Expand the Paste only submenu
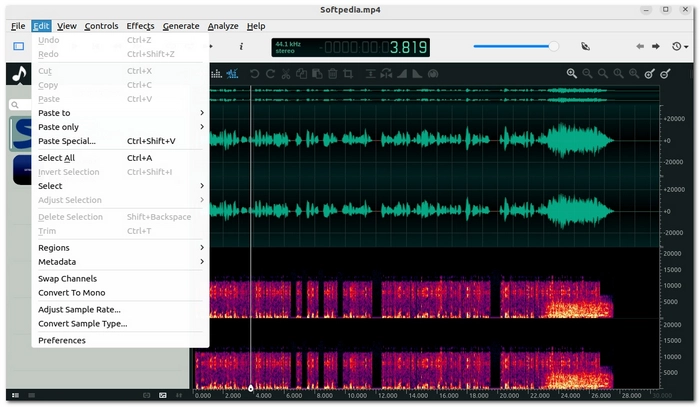The width and height of the screenshot is (700, 407). [x=120, y=127]
